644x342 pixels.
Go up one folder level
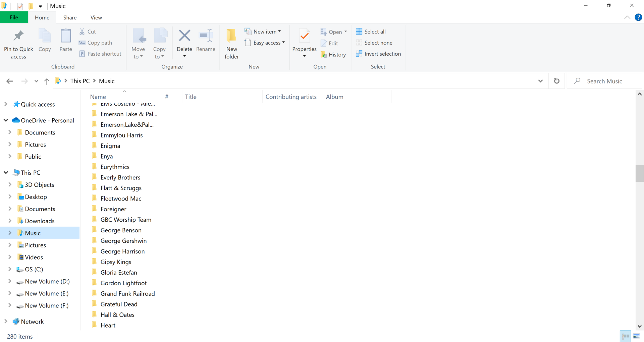coord(47,81)
